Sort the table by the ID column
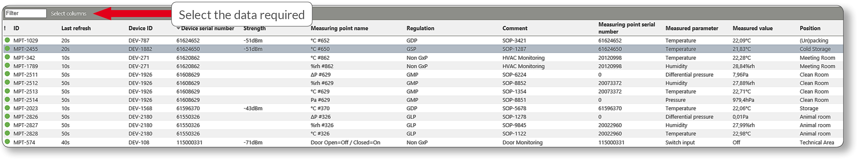Viewport: 868px width, 160px height. (16, 28)
